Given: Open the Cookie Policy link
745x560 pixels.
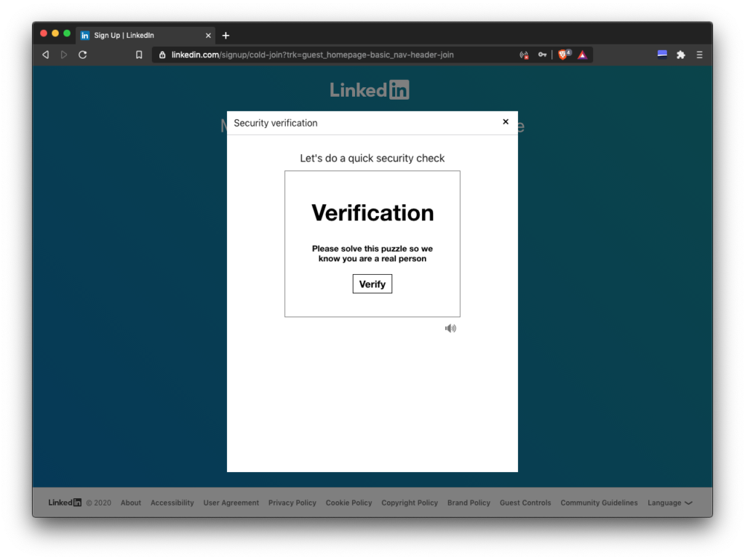Looking at the screenshot, I should coord(348,503).
